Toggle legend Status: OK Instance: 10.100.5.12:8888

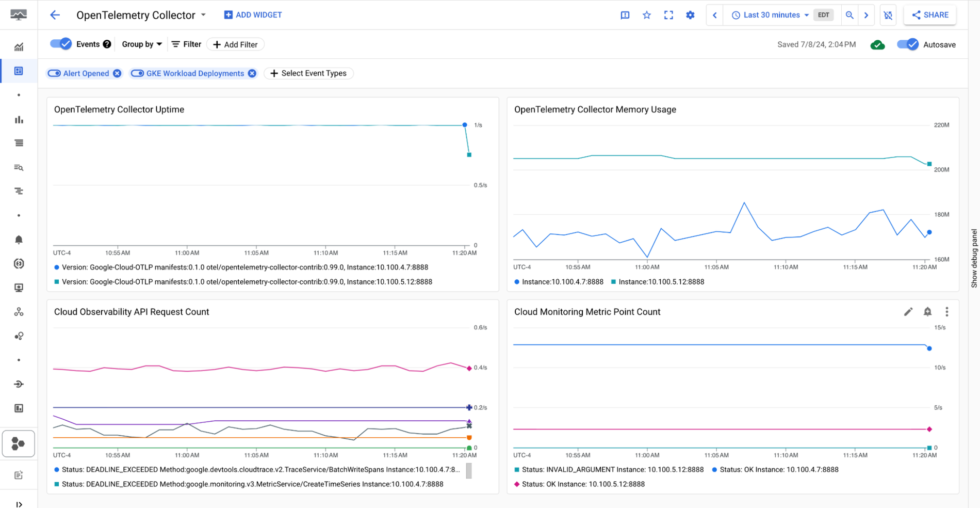click(x=579, y=484)
